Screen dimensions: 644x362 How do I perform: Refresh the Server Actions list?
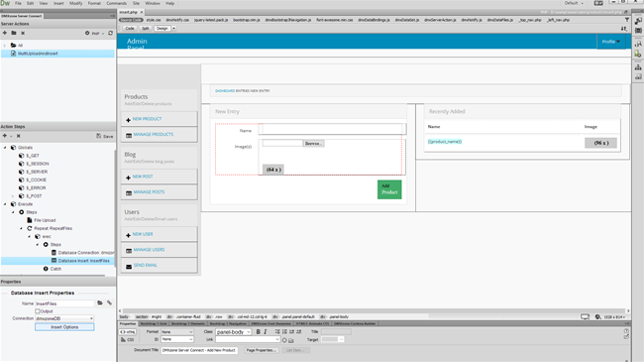pyautogui.click(x=111, y=33)
